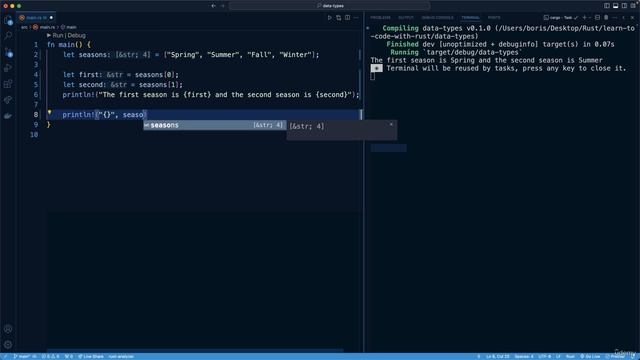Image resolution: width=640 pixels, height=360 pixels.
Task: Open the Source Control view
Action: 8,52
